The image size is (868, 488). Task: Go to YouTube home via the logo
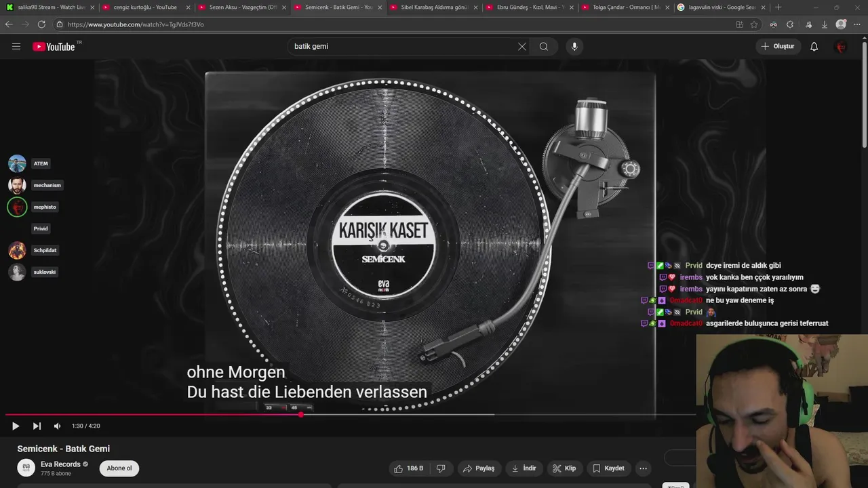click(54, 47)
